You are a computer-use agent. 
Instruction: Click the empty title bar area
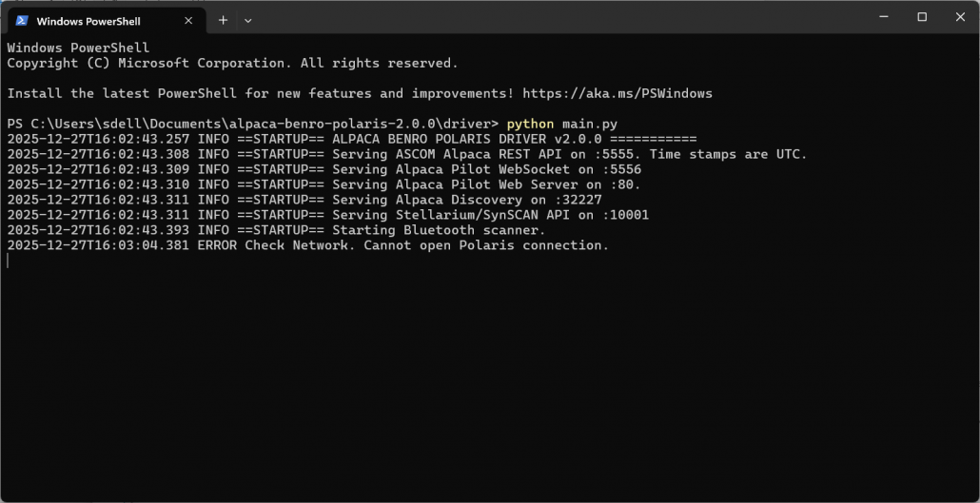point(571,17)
